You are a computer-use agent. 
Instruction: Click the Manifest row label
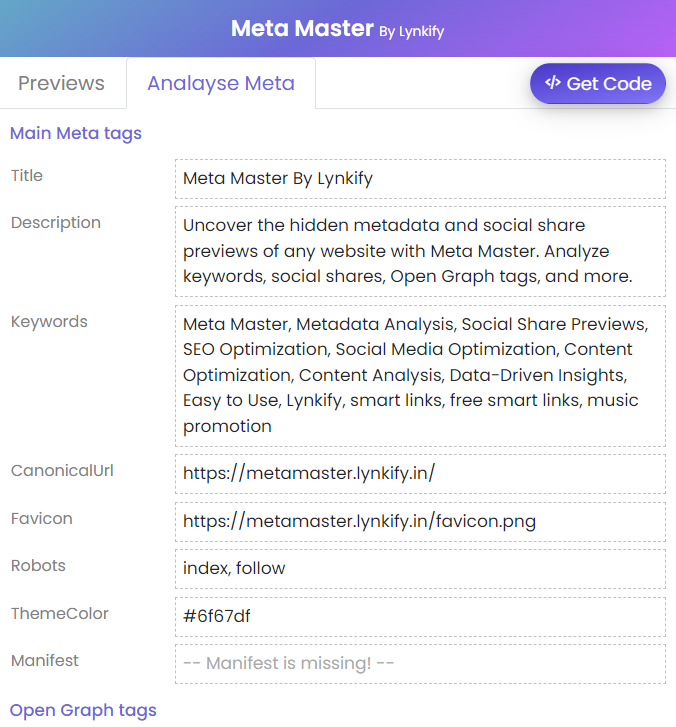click(45, 660)
